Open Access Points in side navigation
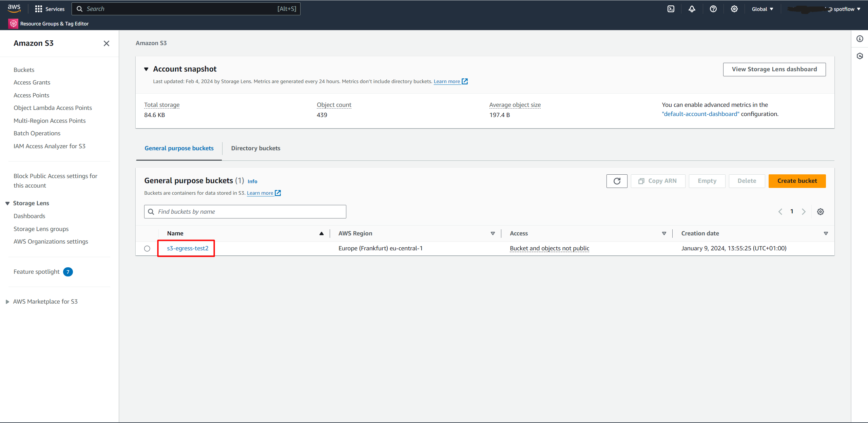This screenshot has height=423, width=868. pyautogui.click(x=32, y=95)
